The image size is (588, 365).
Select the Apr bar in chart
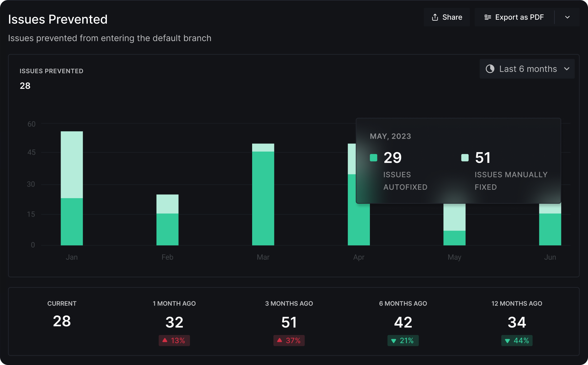pos(359,224)
